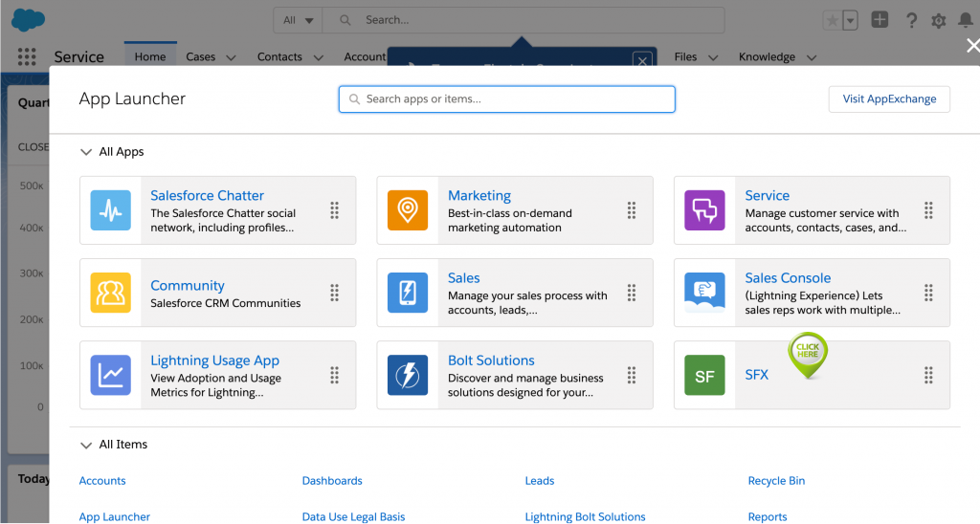Dismiss the popup behind the launcher
This screenshot has height=524, width=980.
tap(642, 60)
